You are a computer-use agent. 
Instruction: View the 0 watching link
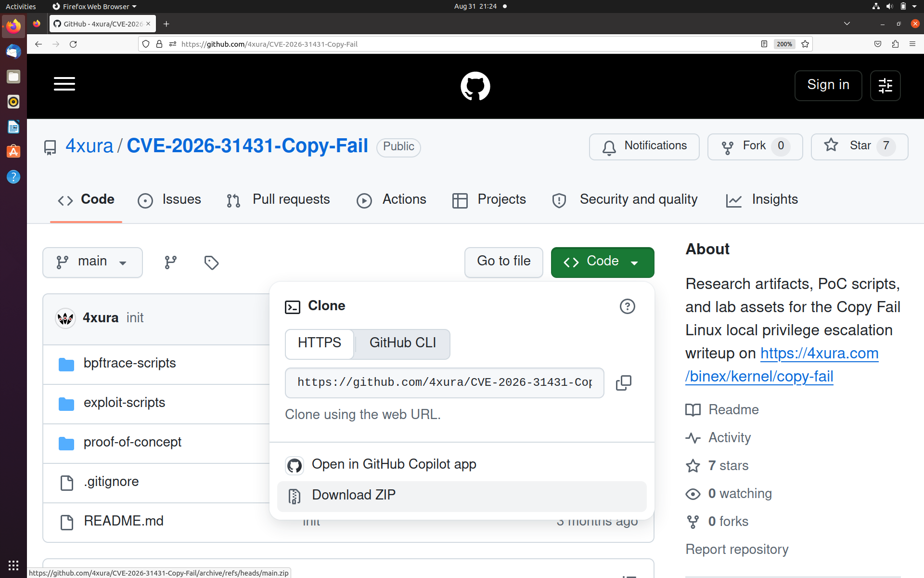(x=729, y=494)
